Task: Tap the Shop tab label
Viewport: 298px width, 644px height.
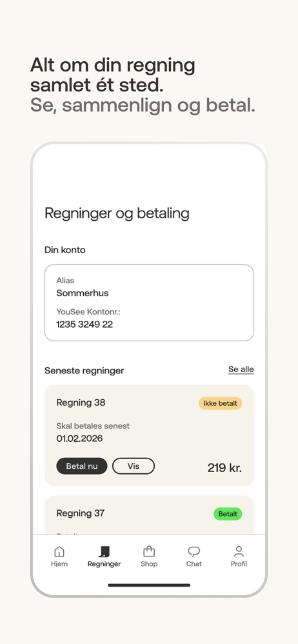Action: pyautogui.click(x=149, y=564)
